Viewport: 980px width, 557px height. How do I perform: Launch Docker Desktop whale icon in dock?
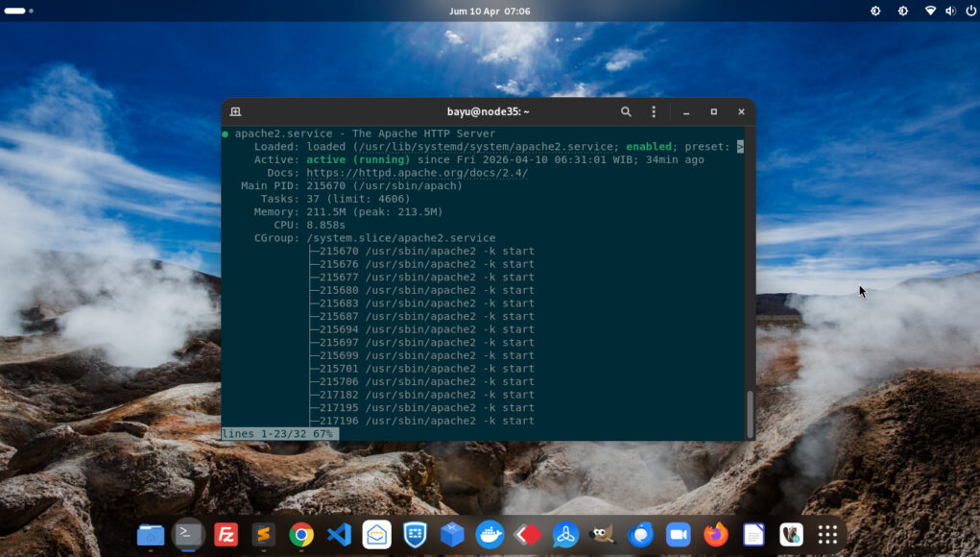[x=490, y=535]
